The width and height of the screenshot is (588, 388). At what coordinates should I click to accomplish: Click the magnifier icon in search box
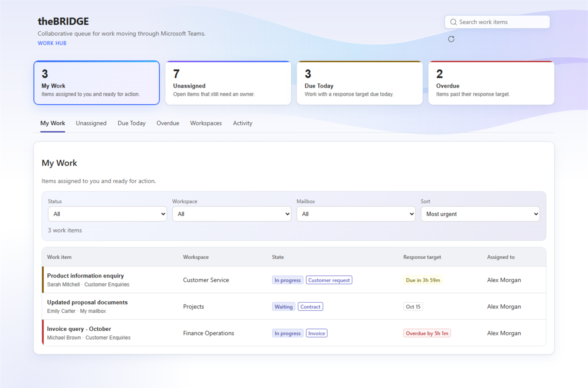[x=453, y=22]
